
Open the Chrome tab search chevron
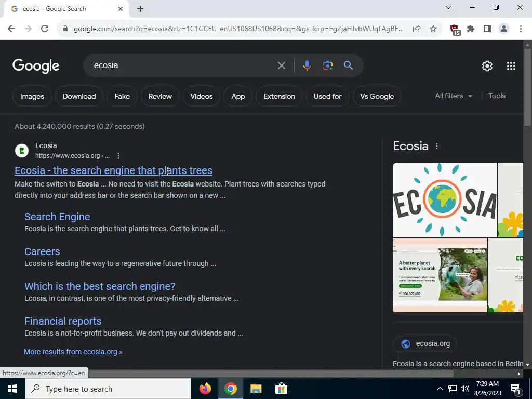click(x=448, y=7)
